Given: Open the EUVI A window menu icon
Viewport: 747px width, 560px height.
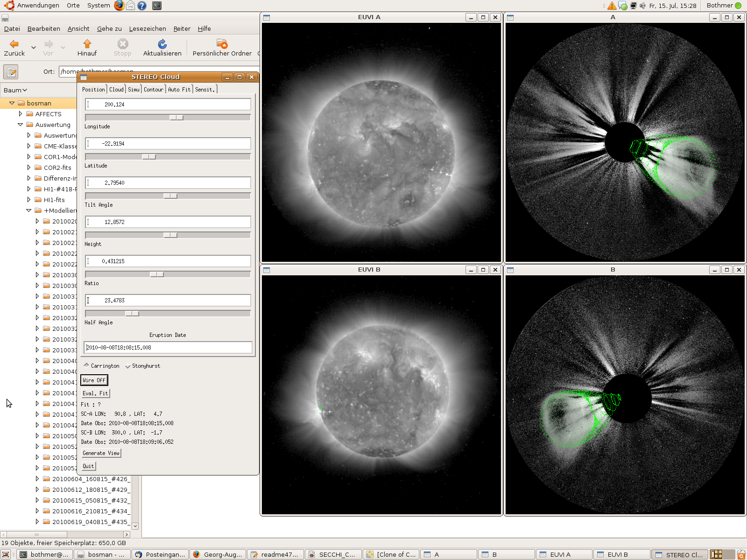Looking at the screenshot, I should coord(267,17).
